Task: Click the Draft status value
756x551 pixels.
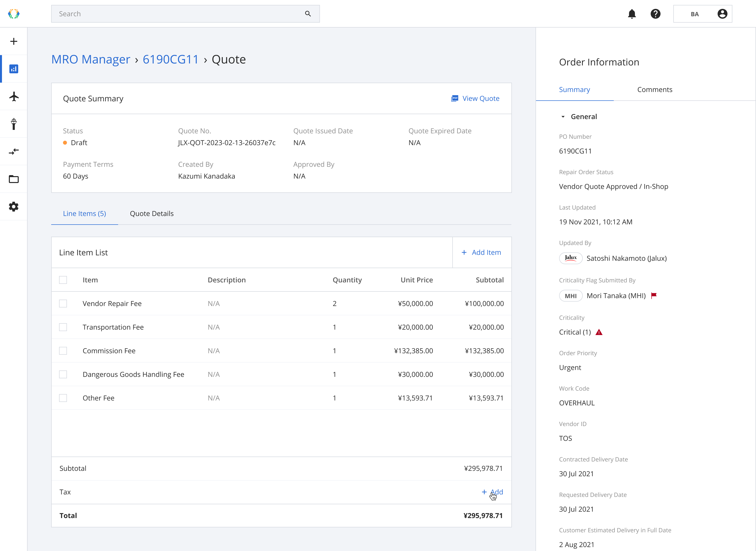Action: (x=79, y=143)
